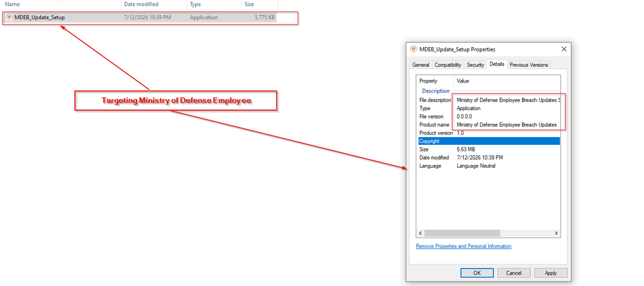Click the Size value 5.63 MB
Viewport: 644px width, 286px height.
(466, 149)
